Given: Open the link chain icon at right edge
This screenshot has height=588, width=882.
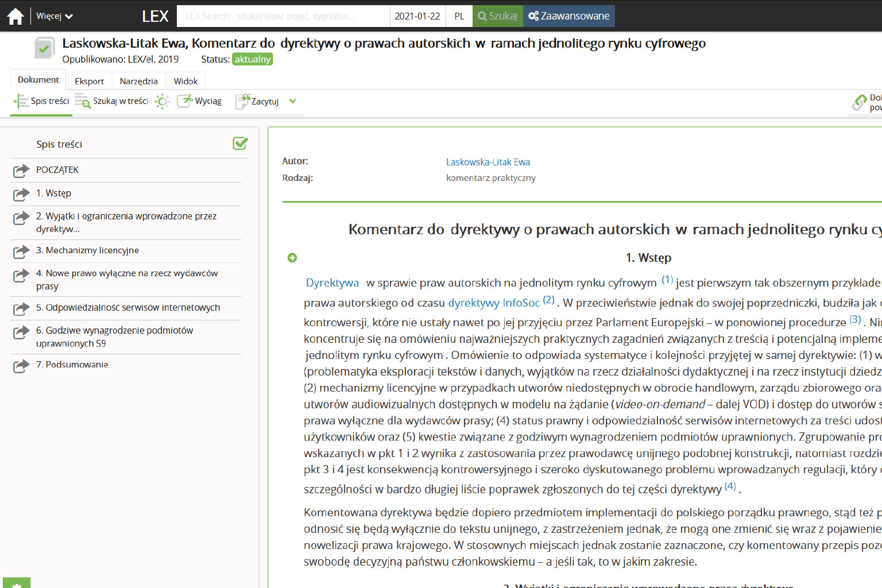Looking at the screenshot, I should pyautogui.click(x=859, y=102).
